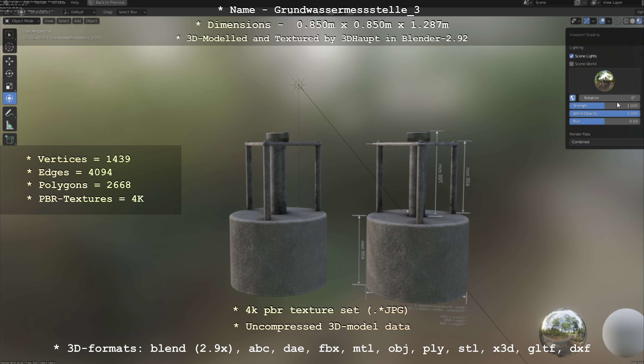Uncheck the Scene Lights checkbox
Viewport: 644px width, 364px height.
[572, 56]
